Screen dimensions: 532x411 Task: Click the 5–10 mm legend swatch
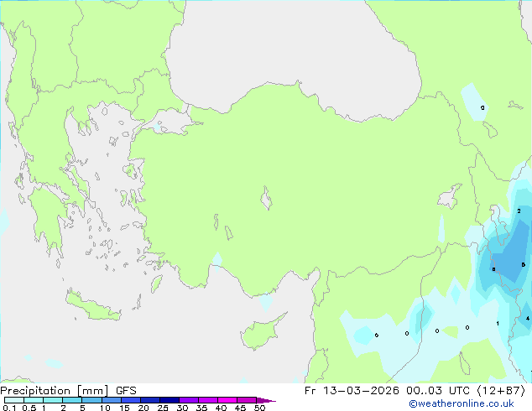pos(92,400)
